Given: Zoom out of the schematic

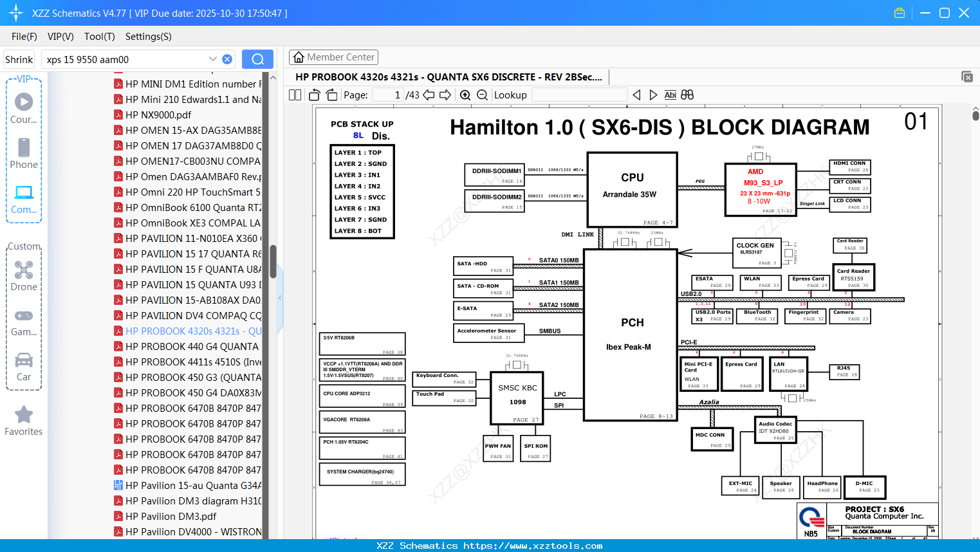Looking at the screenshot, I should point(482,95).
